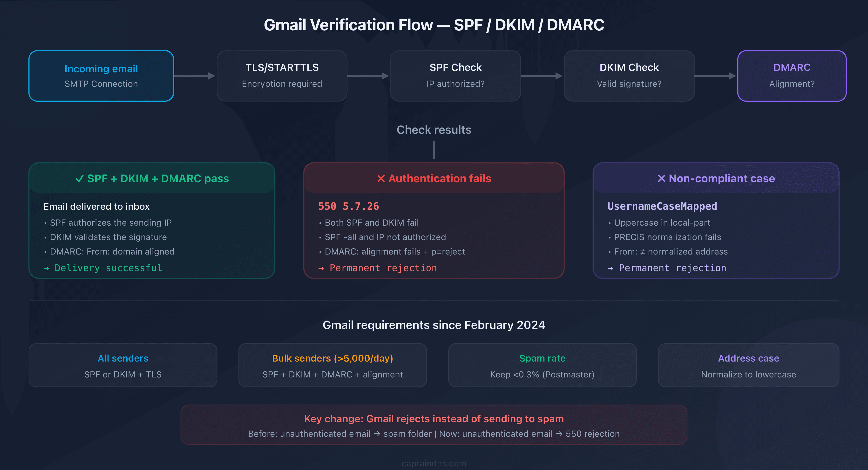Click the green checkmark on the pass card
Image resolution: width=868 pixels, height=470 pixels.
click(80, 179)
